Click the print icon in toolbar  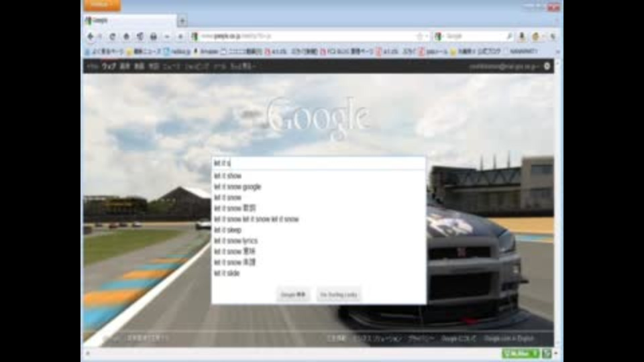coord(153,36)
